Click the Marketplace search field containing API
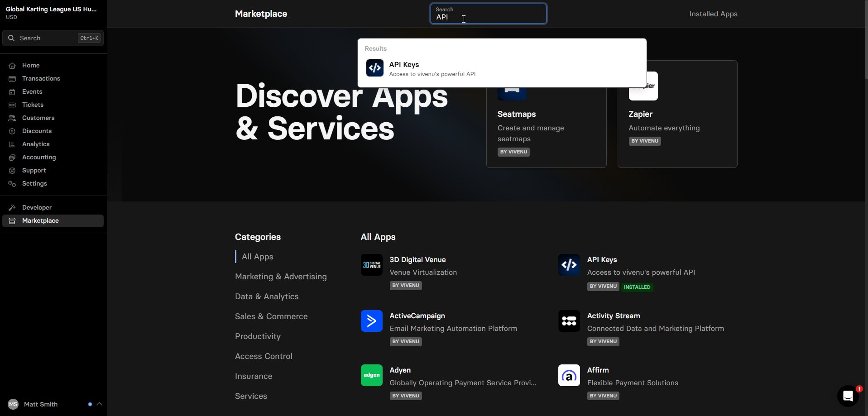Viewport: 868px width, 416px height. coord(488,14)
